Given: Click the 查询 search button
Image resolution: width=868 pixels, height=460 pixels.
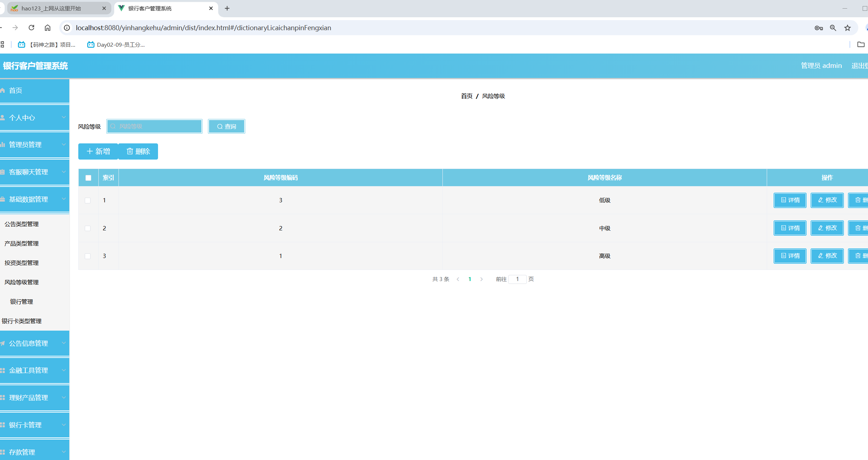Looking at the screenshot, I should click(x=227, y=126).
